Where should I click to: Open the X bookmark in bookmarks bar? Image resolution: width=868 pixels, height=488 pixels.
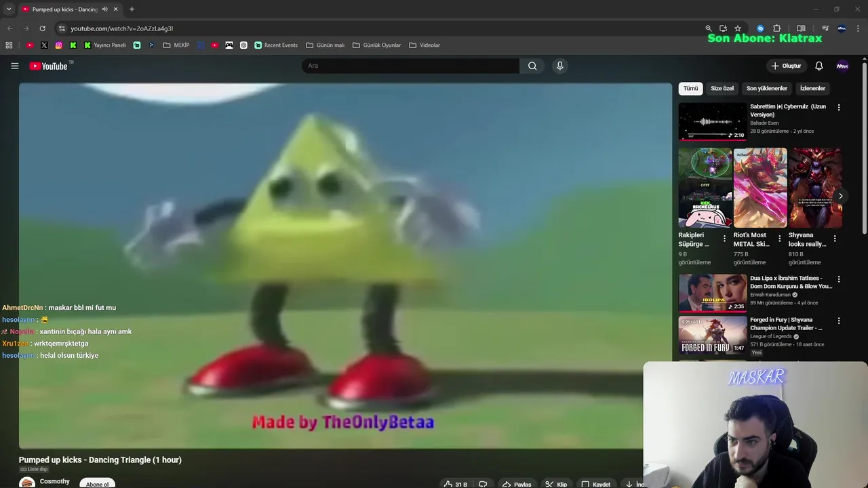[x=44, y=45]
